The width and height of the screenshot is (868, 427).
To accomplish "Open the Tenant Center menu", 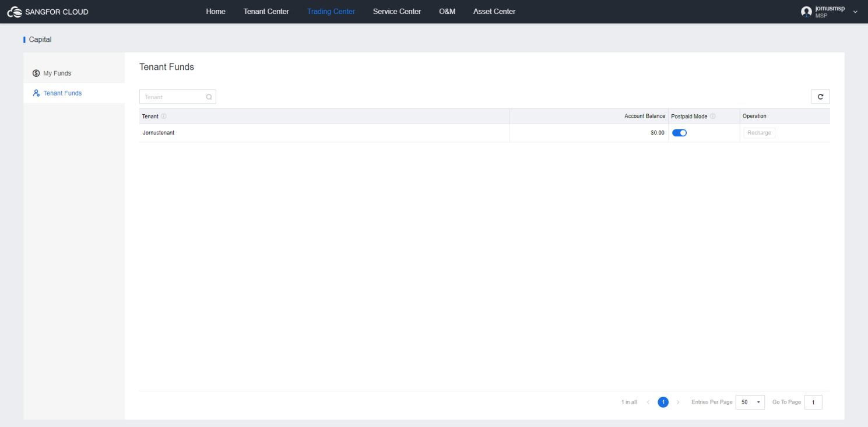I will click(266, 12).
